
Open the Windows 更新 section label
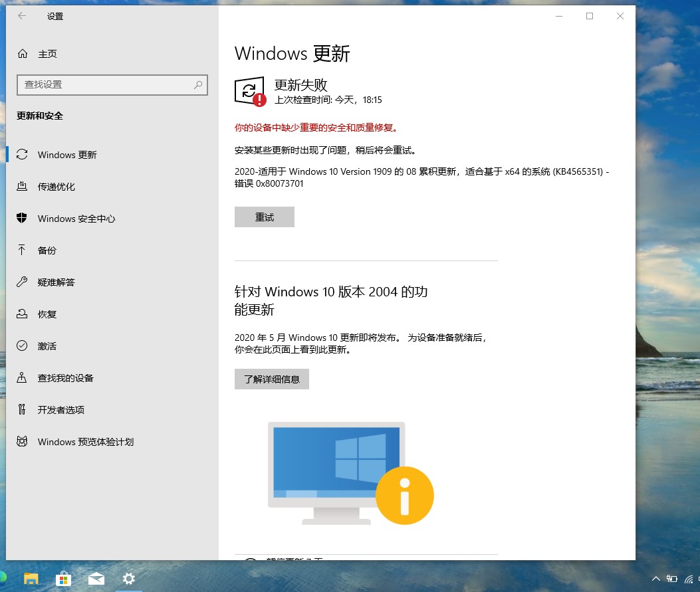click(x=67, y=155)
